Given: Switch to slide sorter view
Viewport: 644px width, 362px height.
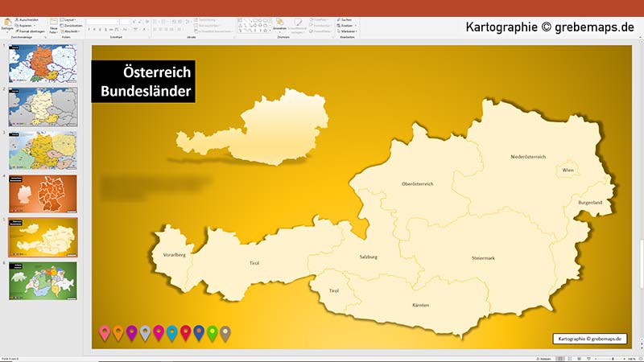Looking at the screenshot, I should pos(570,359).
